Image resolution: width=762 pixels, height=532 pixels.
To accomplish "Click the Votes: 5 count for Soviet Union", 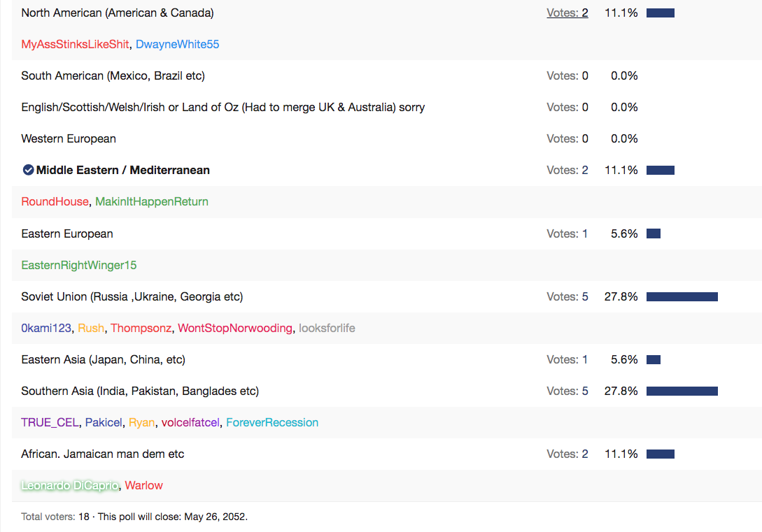I will [567, 296].
